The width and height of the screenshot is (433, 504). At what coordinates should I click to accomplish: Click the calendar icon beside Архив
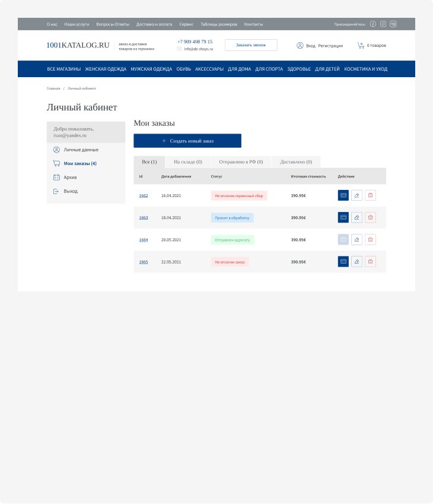[x=56, y=177]
